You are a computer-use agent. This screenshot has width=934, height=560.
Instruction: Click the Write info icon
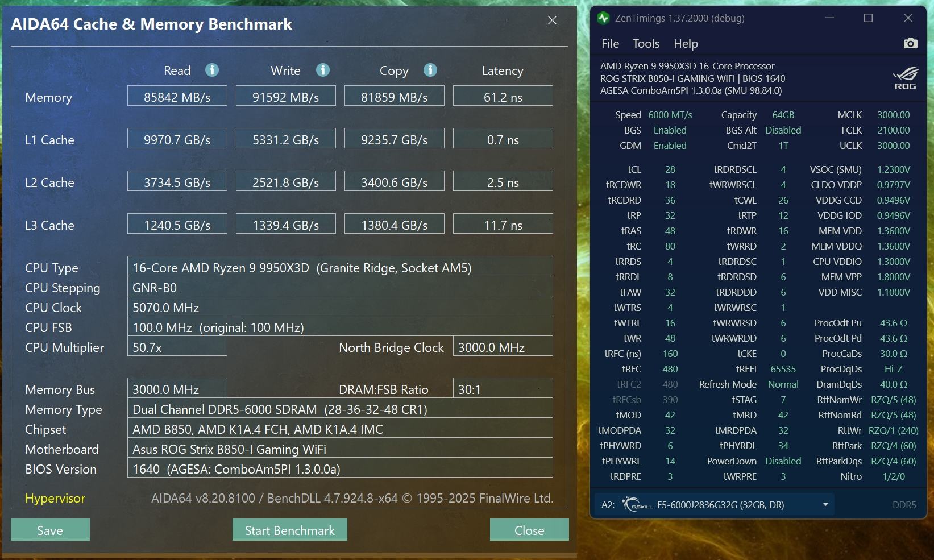pyautogui.click(x=323, y=70)
